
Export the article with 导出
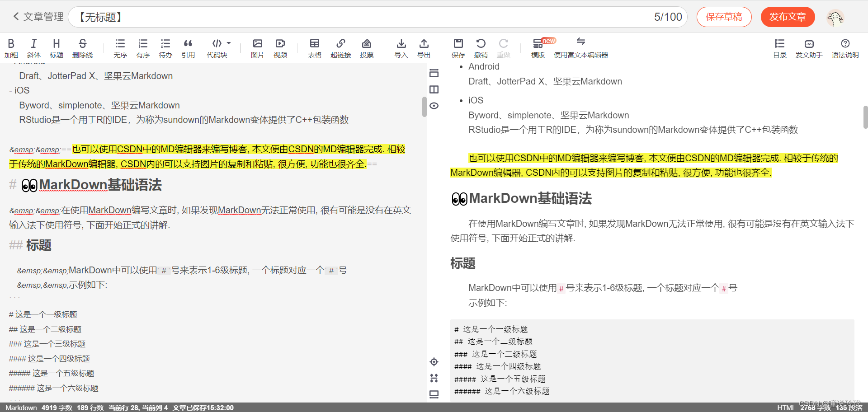click(x=424, y=48)
